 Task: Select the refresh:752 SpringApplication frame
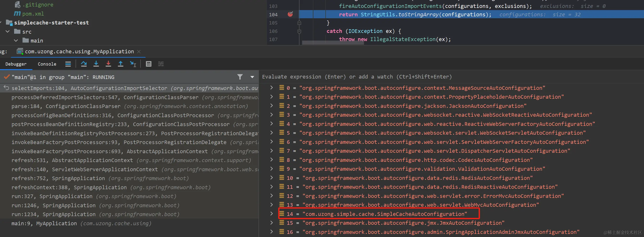pyautogui.click(x=129, y=178)
